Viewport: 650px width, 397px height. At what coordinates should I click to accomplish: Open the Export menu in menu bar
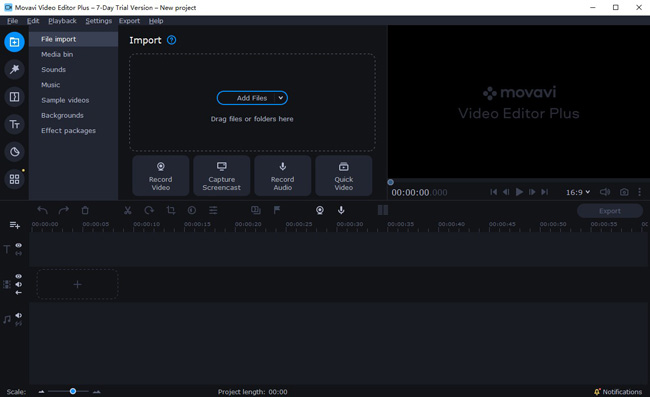point(129,21)
